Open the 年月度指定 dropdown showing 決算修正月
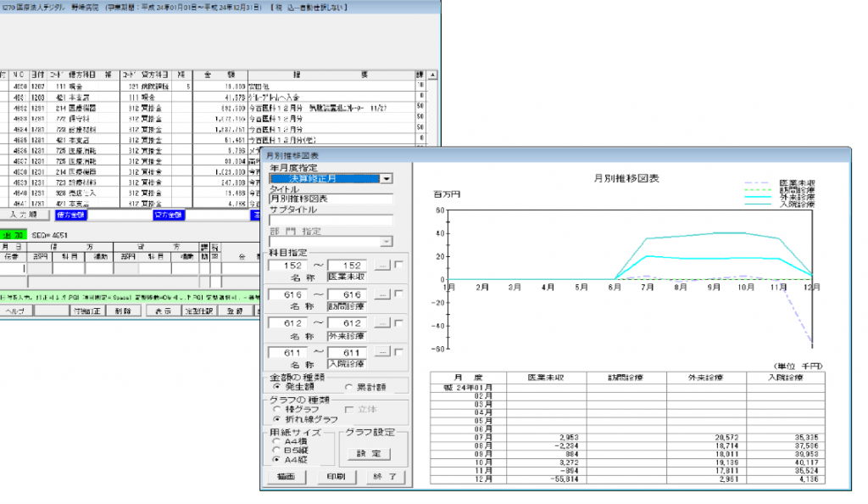 (x=331, y=178)
